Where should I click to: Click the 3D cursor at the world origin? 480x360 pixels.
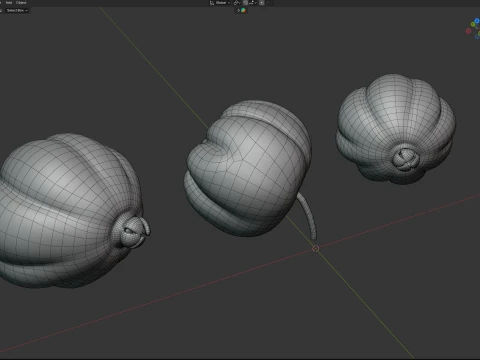(x=316, y=248)
